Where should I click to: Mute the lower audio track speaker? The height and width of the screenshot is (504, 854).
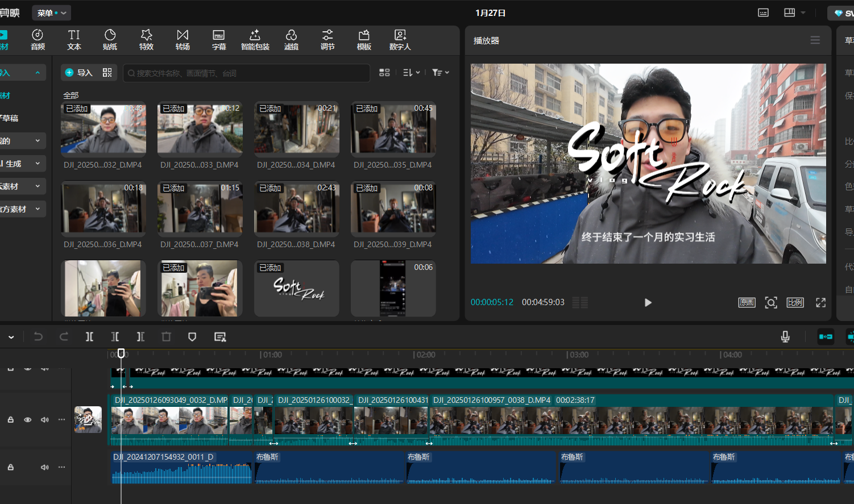(x=45, y=467)
